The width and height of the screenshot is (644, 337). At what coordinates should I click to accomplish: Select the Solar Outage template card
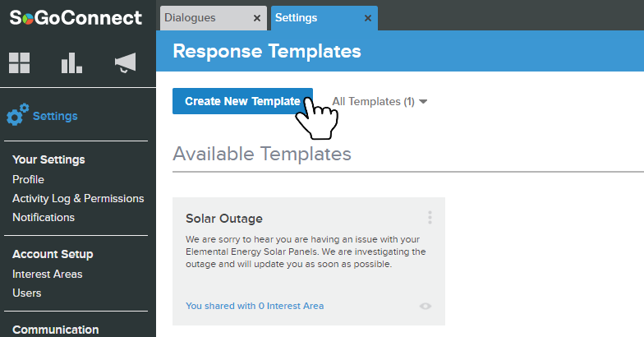[x=309, y=261]
